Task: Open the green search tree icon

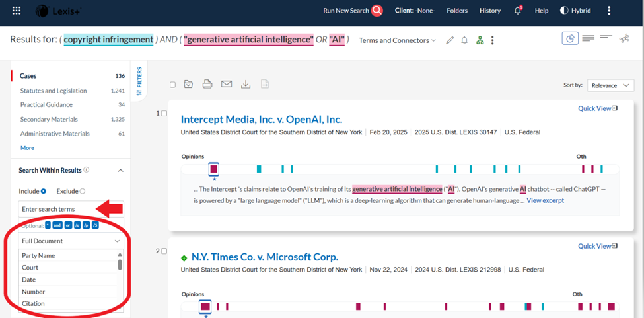Action: [x=480, y=40]
